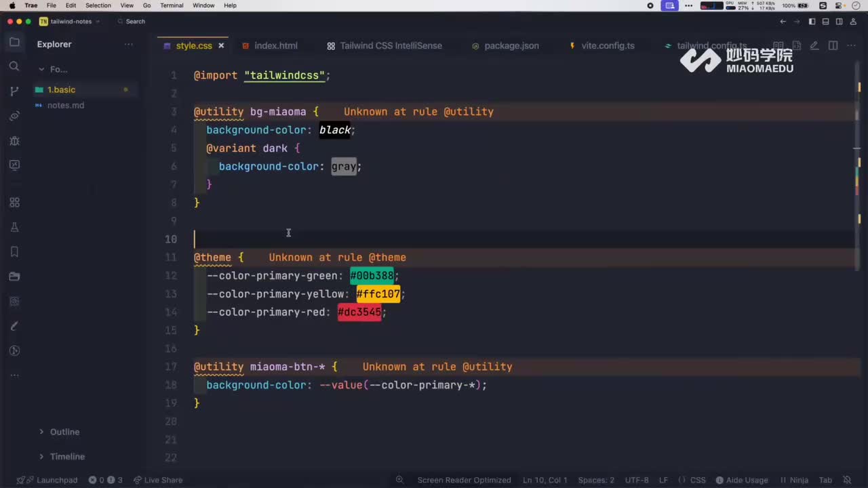Change language mode CSS
This screenshot has width=868, height=488.
click(x=692, y=480)
